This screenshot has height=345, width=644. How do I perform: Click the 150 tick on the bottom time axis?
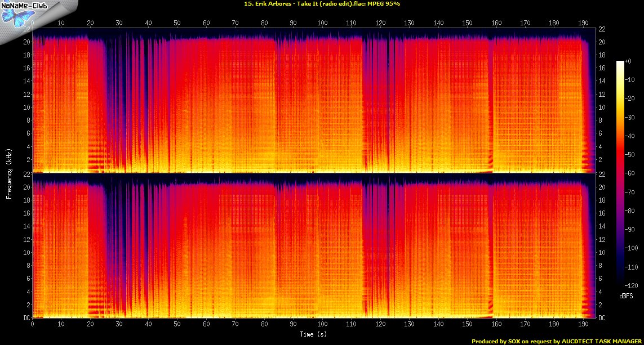(x=467, y=325)
